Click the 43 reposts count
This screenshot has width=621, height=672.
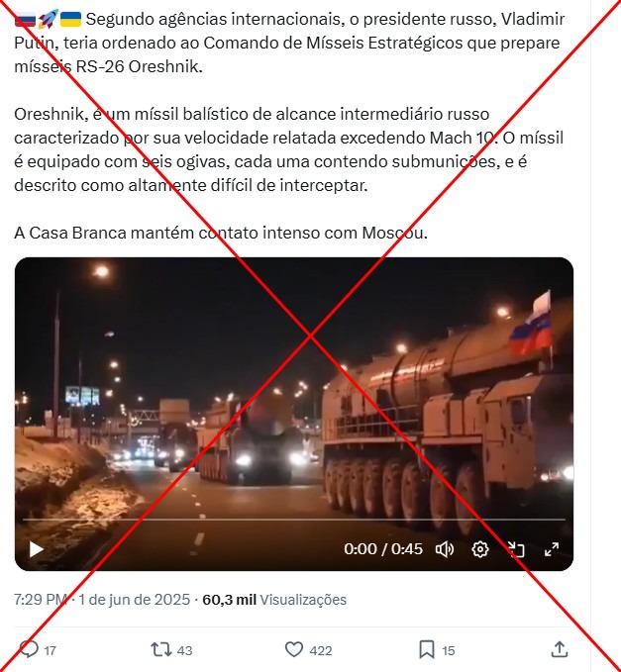coord(184,650)
